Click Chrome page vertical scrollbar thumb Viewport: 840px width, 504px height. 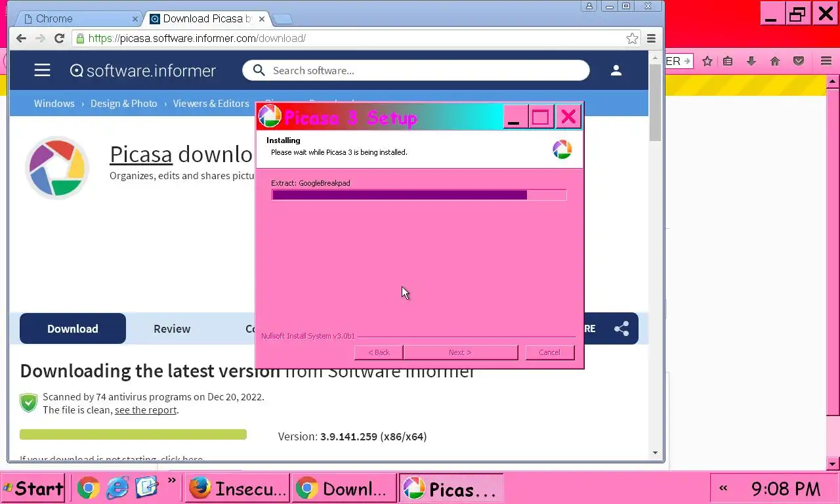pyautogui.click(x=655, y=103)
